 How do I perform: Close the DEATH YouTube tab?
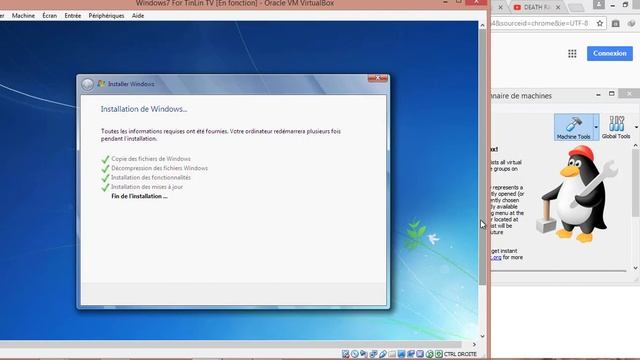pos(558,7)
